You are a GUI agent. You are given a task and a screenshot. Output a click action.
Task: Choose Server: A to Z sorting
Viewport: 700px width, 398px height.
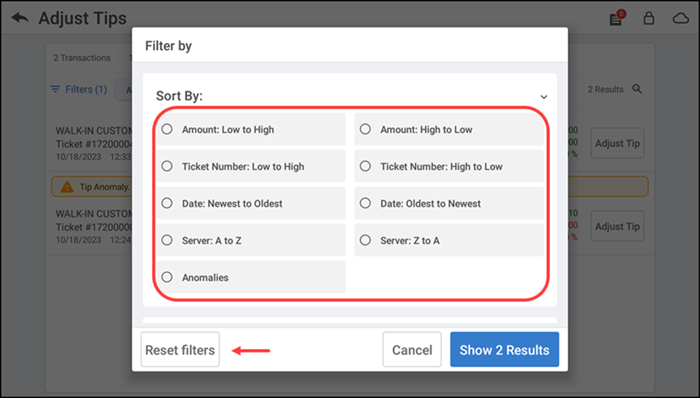[251, 240]
